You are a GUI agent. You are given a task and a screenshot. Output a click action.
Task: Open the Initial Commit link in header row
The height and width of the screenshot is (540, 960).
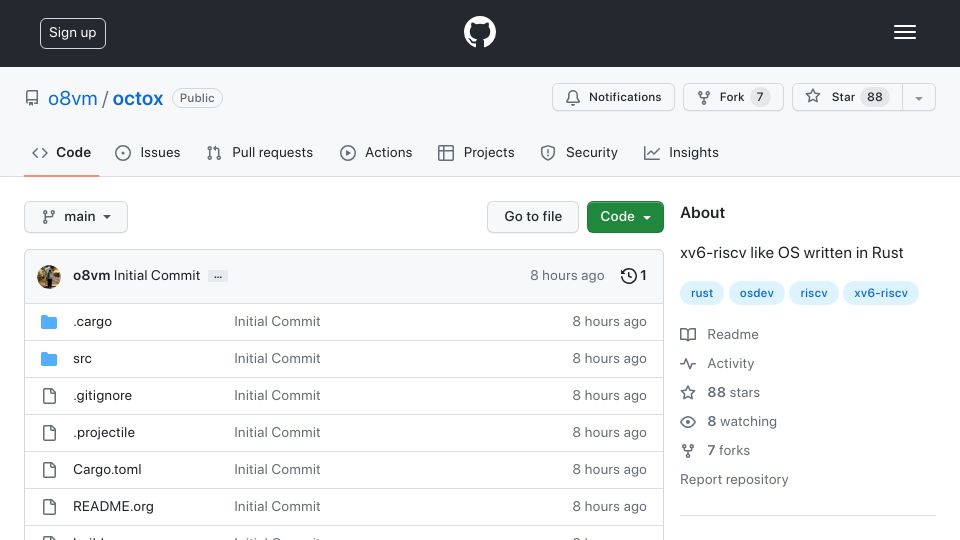coord(157,276)
